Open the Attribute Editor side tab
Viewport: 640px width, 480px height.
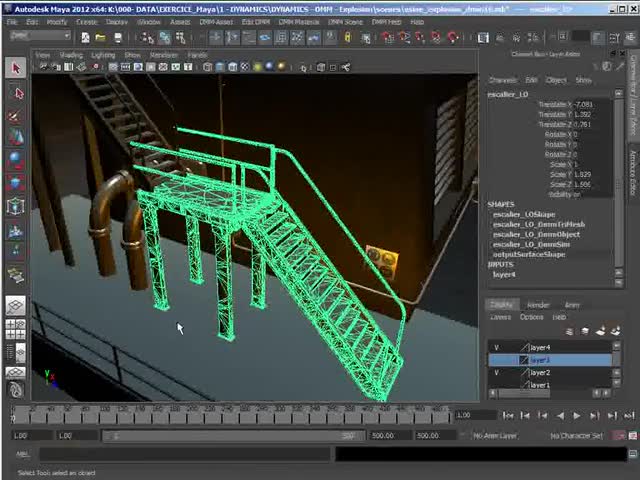(x=633, y=170)
